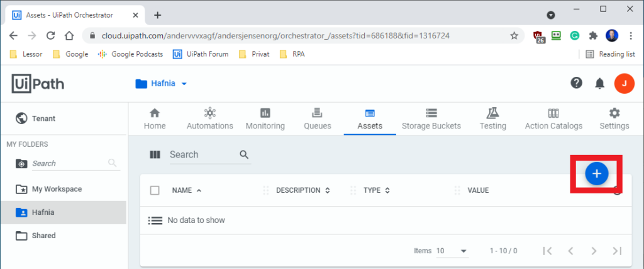Click the folder Search field in sidebar
644x269 pixels.
69,163
